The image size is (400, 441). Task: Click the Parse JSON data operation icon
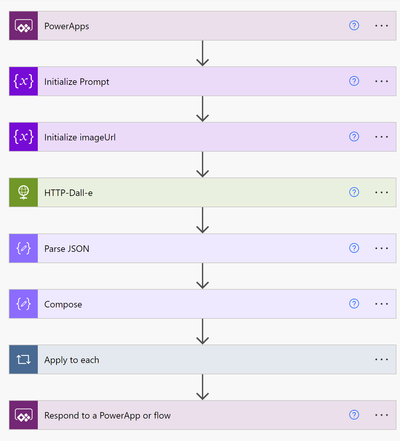(23, 248)
